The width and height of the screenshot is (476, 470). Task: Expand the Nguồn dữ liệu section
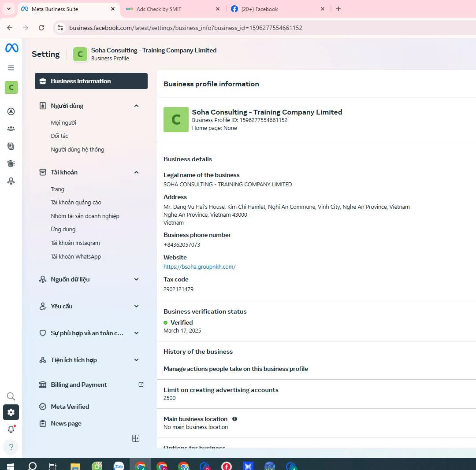[136, 279]
